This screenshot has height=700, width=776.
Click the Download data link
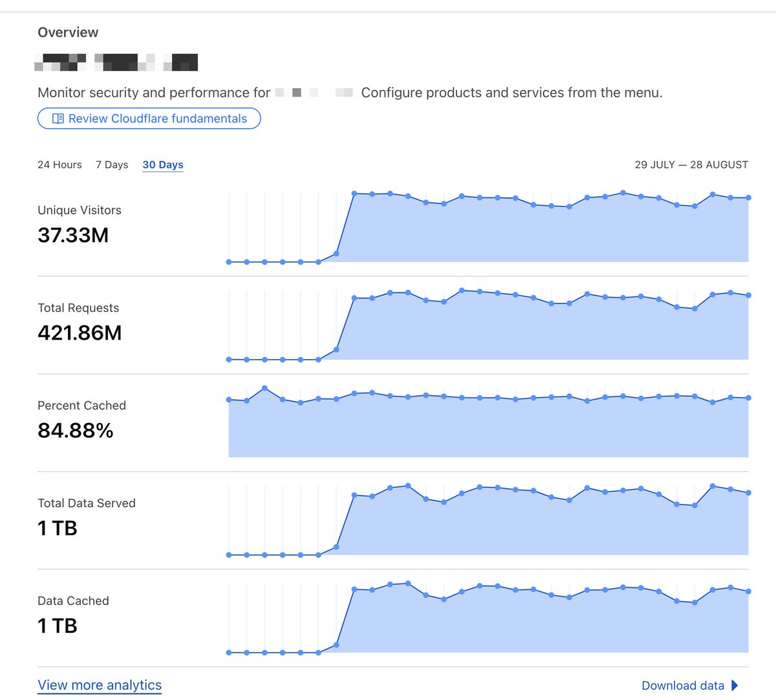click(683, 686)
